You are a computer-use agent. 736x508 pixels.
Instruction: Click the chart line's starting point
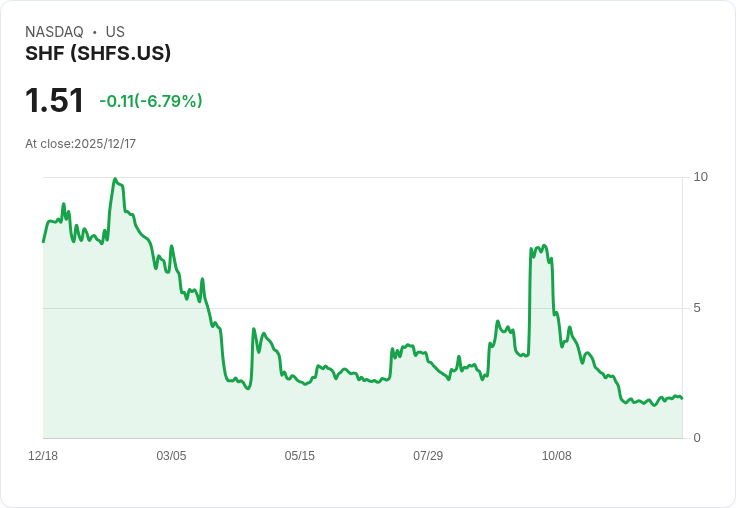tap(44, 242)
